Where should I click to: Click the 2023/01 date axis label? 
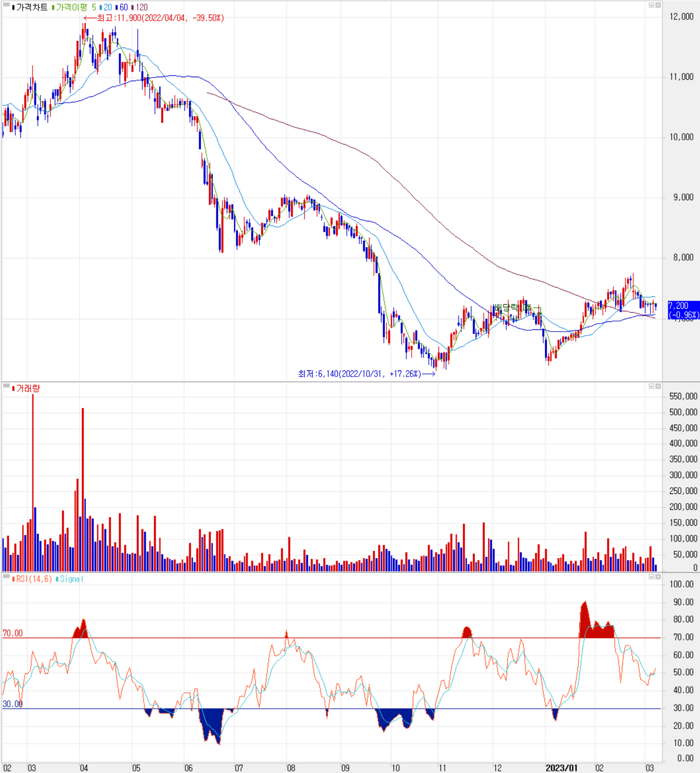click(x=561, y=768)
